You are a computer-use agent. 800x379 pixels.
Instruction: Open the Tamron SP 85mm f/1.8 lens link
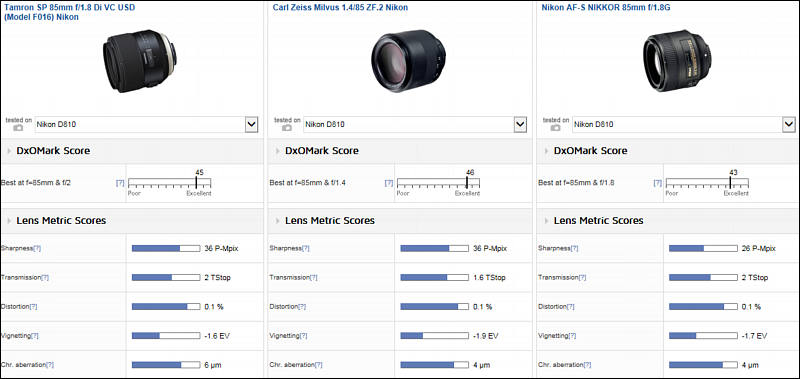[x=69, y=12]
